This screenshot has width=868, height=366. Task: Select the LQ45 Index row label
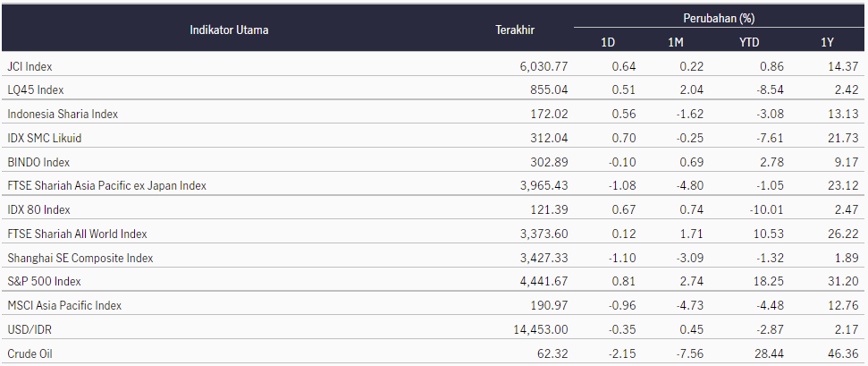(36, 89)
